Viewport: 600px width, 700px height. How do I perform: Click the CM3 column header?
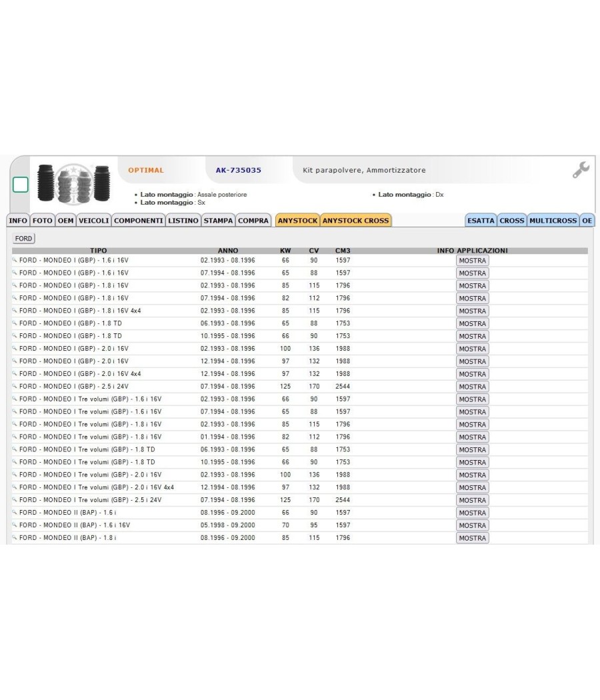[343, 251]
